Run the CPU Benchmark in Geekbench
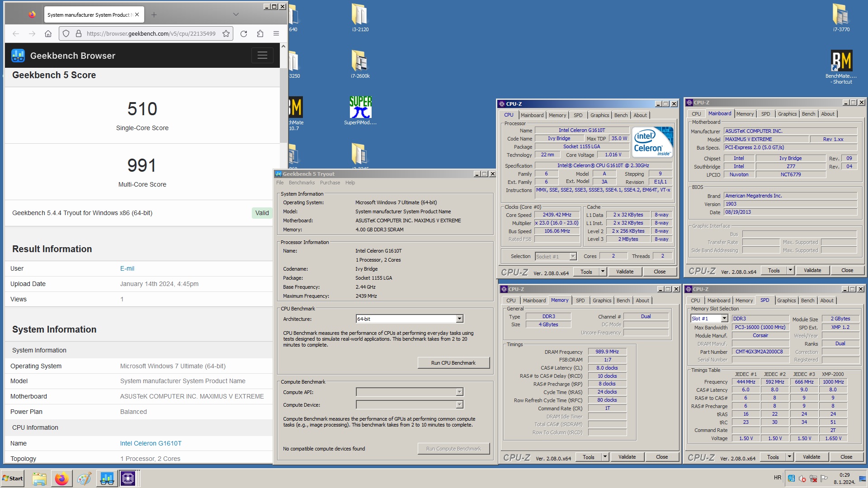 click(453, 363)
